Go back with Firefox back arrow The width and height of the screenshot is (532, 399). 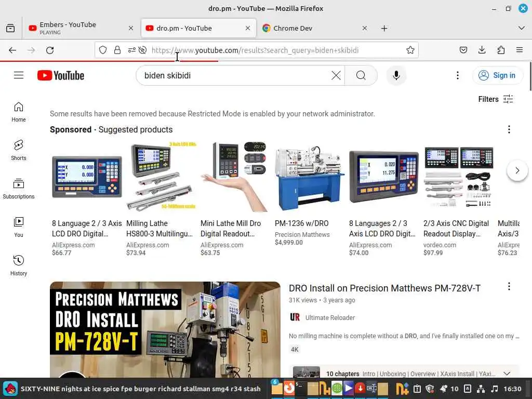click(x=12, y=50)
